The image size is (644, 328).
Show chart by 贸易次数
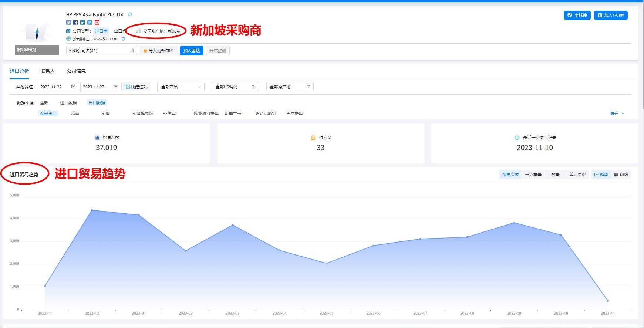click(510, 175)
